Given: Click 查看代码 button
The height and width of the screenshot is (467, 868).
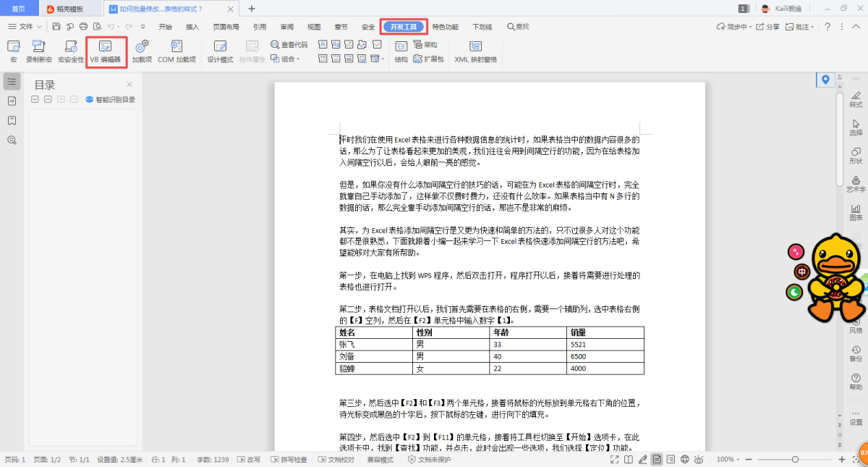Looking at the screenshot, I should pos(289,45).
